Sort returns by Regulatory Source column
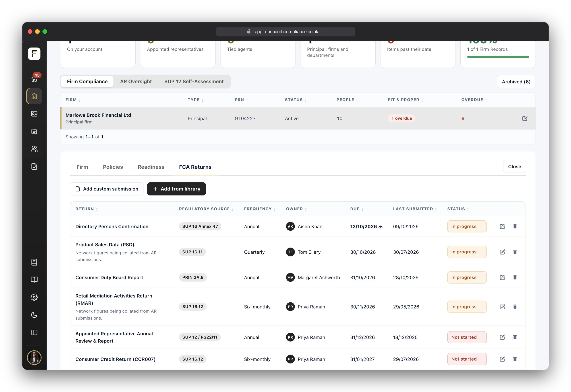Viewport: 571px width, 392px height. point(206,209)
